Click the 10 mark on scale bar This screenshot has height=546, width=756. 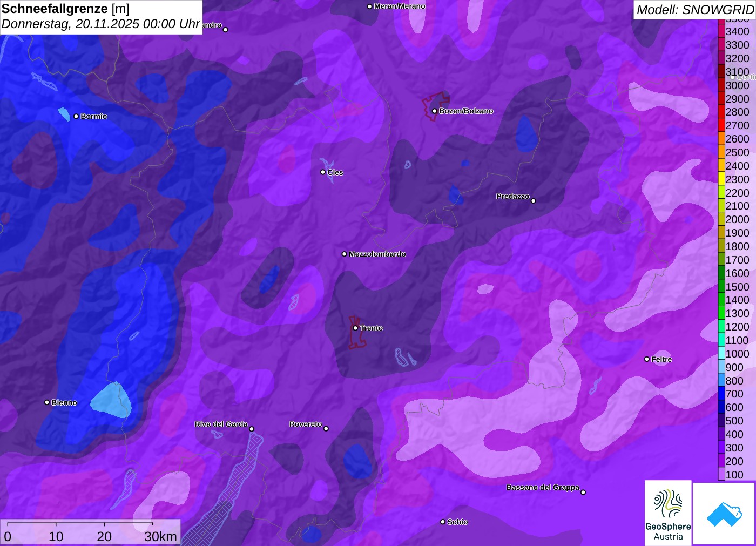click(x=56, y=536)
